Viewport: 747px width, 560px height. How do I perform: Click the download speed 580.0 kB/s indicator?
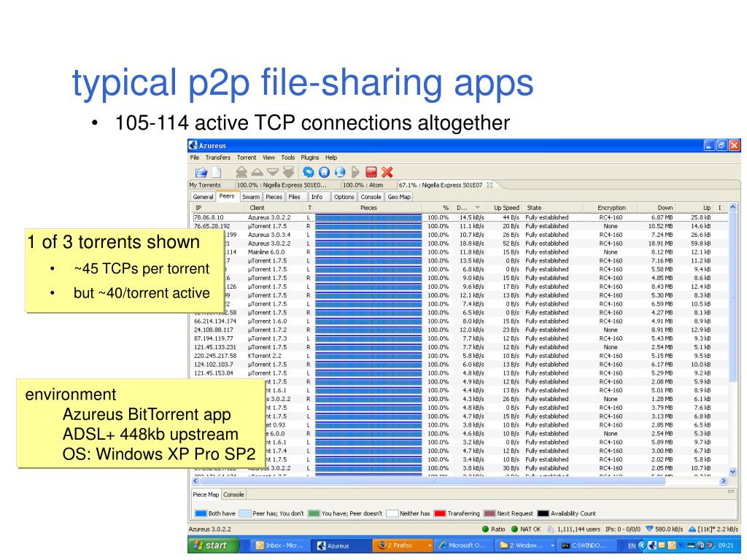(665, 529)
